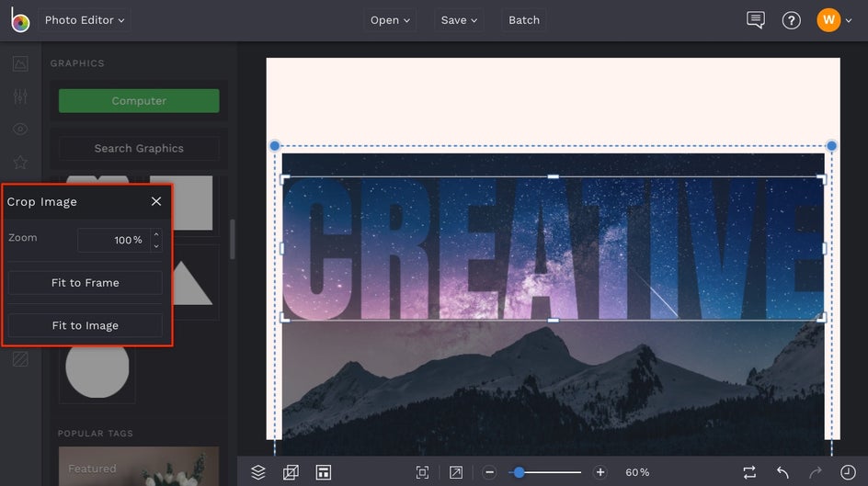Click the redo arrow icon
Viewport: 868px width, 486px height.
click(x=816, y=472)
